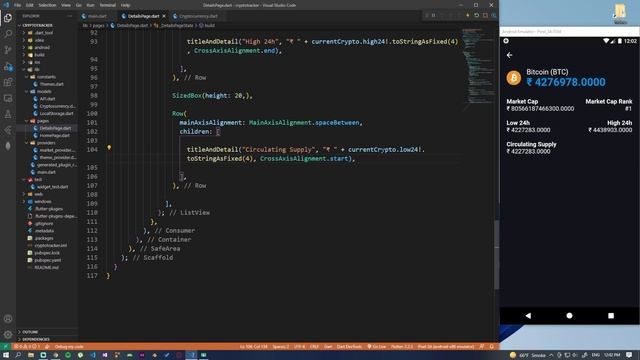Viewport: 640px width, 360px height.
Task: Switch to the main.dart editor tab
Action: [97, 16]
